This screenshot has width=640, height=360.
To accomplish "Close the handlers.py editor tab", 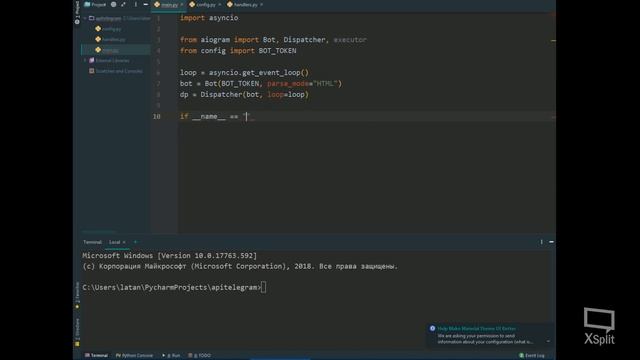I will pos(262,4).
